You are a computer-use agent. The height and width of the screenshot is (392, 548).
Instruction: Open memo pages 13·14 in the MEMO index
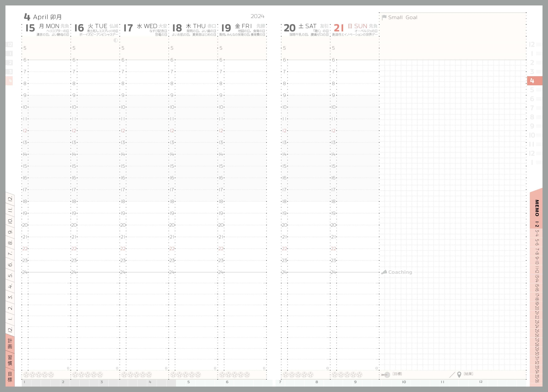point(536,279)
